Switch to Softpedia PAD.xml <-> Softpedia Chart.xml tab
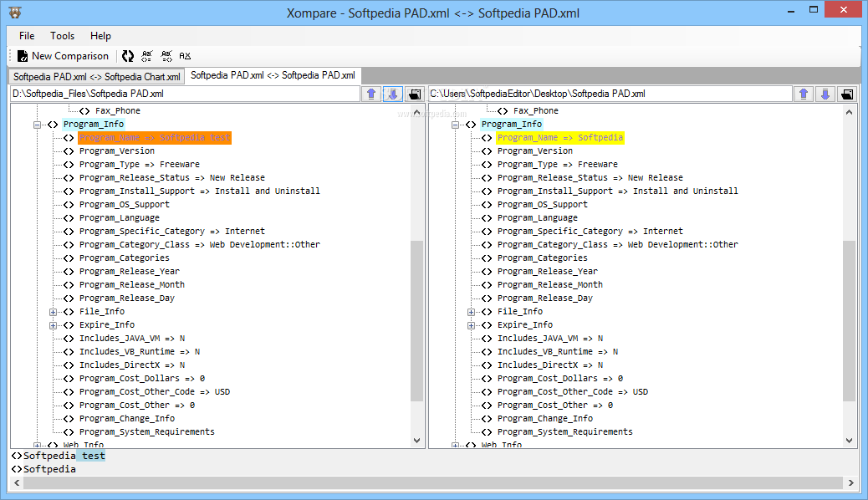 pyautogui.click(x=96, y=76)
